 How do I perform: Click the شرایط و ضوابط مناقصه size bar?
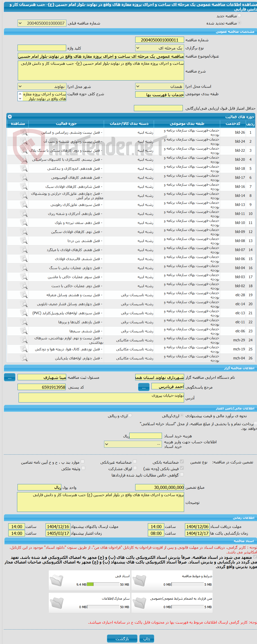pyautogui.click(x=188, y=584)
